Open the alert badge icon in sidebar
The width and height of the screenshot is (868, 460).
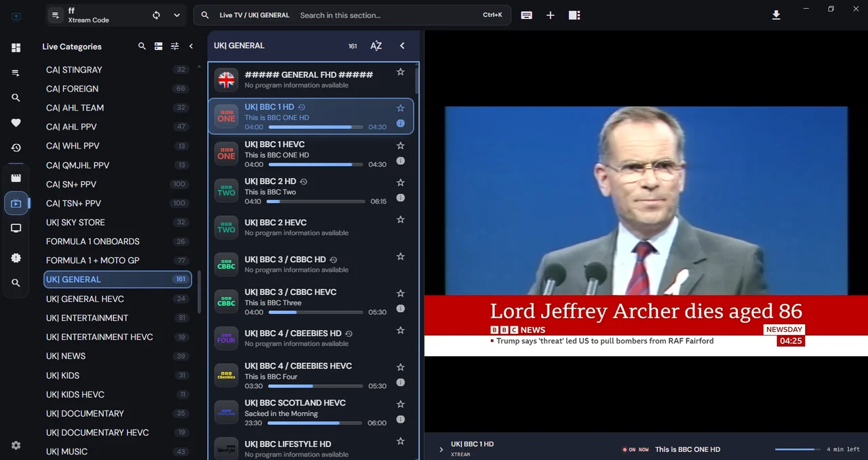click(x=16, y=258)
